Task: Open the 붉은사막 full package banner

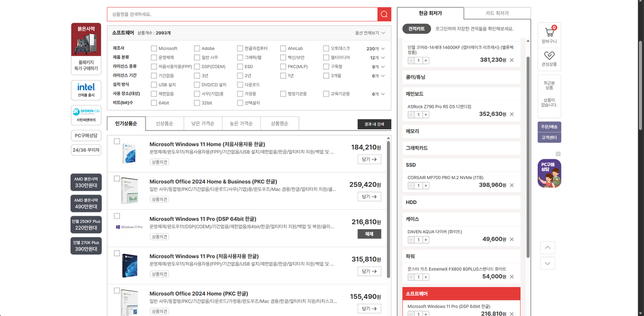Action: [x=86, y=49]
